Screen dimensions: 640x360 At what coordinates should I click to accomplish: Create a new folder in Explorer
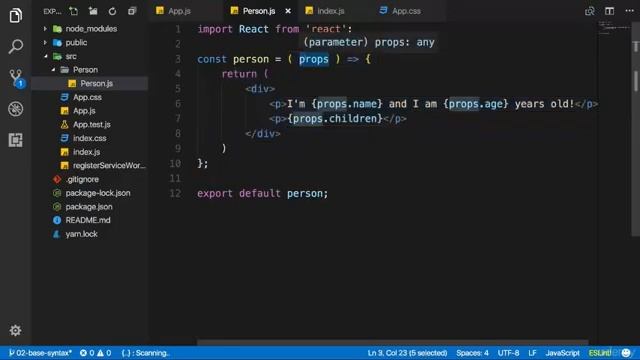click(93, 11)
